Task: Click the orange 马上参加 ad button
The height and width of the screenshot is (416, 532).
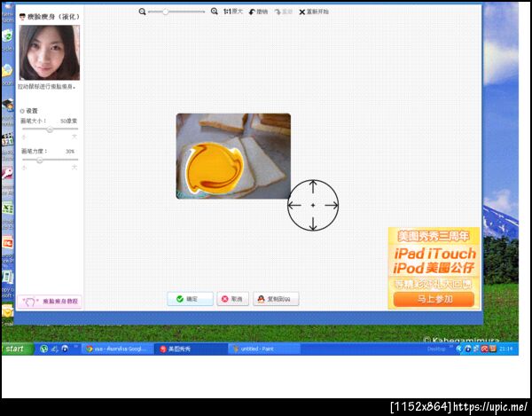Action: [434, 299]
